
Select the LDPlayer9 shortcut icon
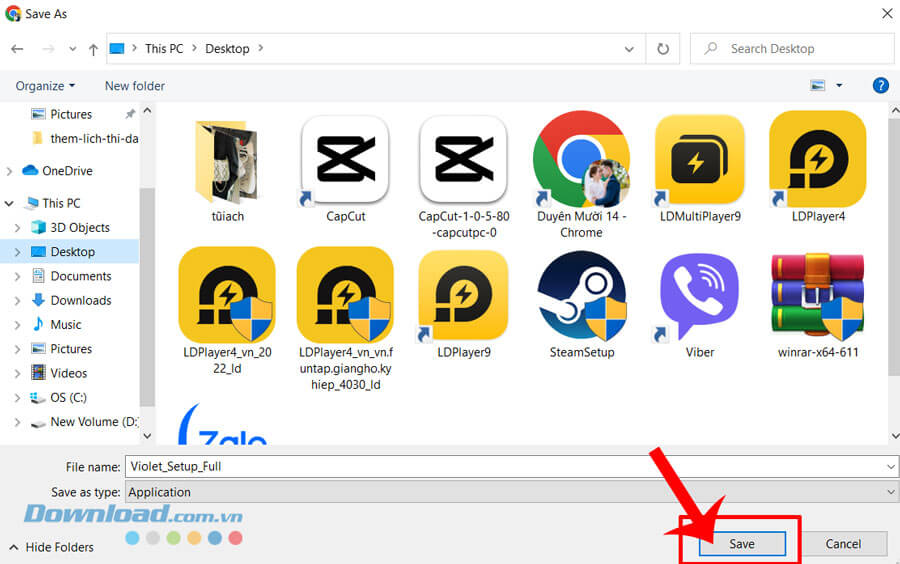tap(463, 296)
